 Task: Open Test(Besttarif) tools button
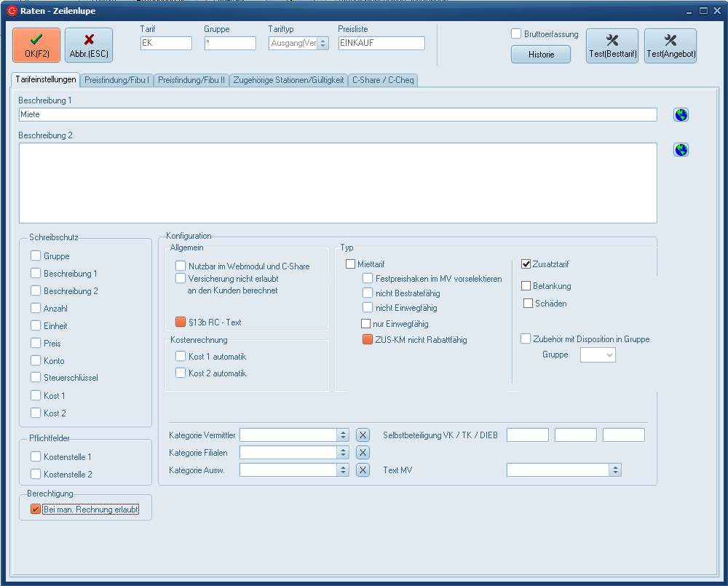[612, 46]
